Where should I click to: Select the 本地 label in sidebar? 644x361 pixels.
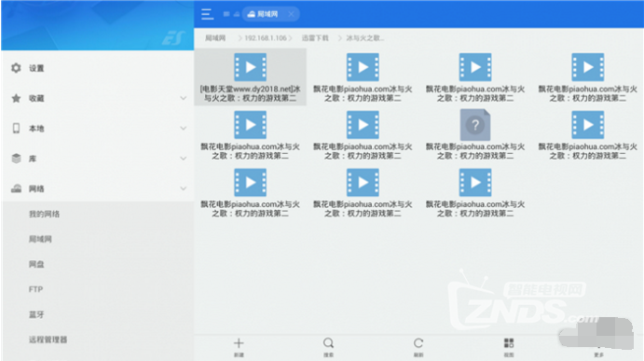pos(36,129)
